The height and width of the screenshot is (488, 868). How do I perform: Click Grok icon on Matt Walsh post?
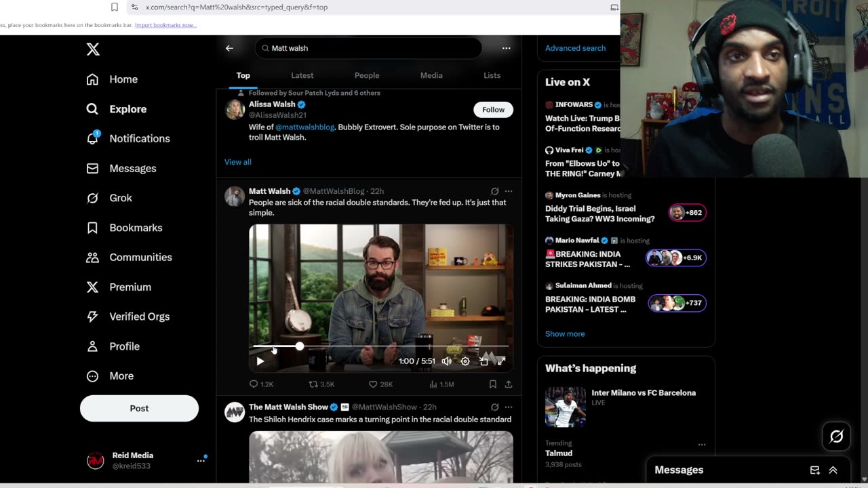[494, 191]
